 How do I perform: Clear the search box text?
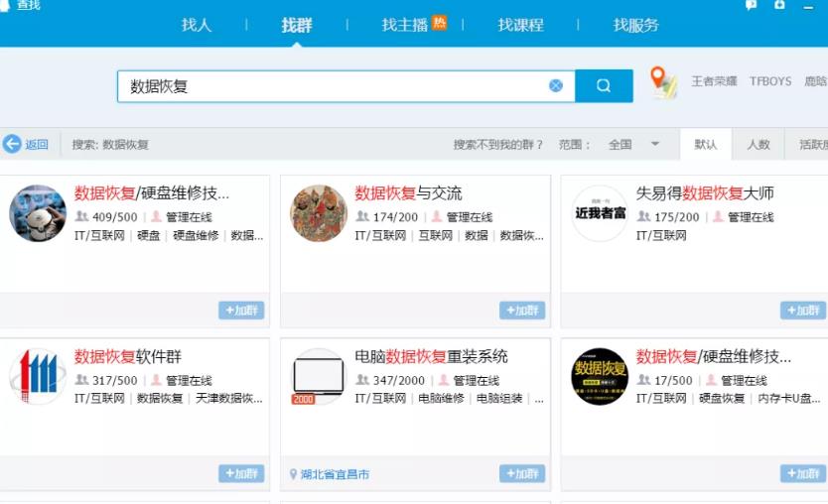click(556, 86)
